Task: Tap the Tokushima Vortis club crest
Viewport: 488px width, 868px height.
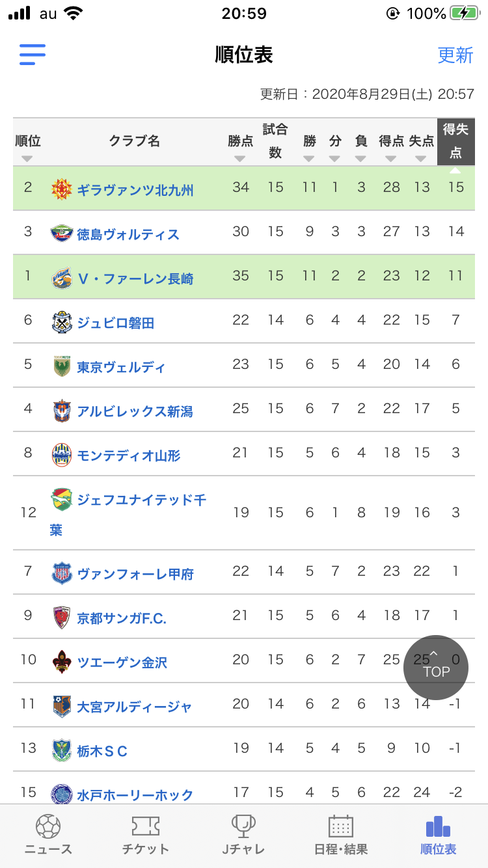Action: coord(61,234)
